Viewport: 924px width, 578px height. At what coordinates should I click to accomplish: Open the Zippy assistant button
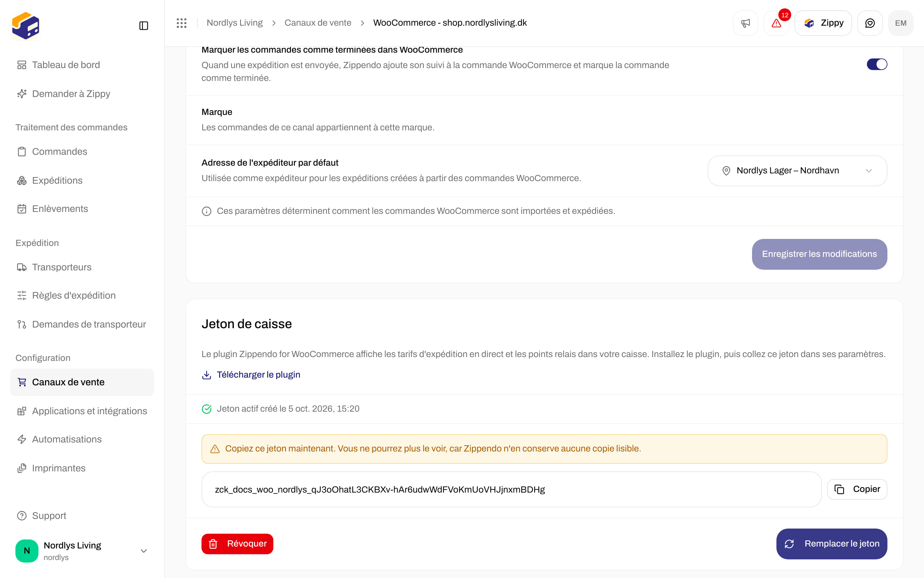(823, 23)
